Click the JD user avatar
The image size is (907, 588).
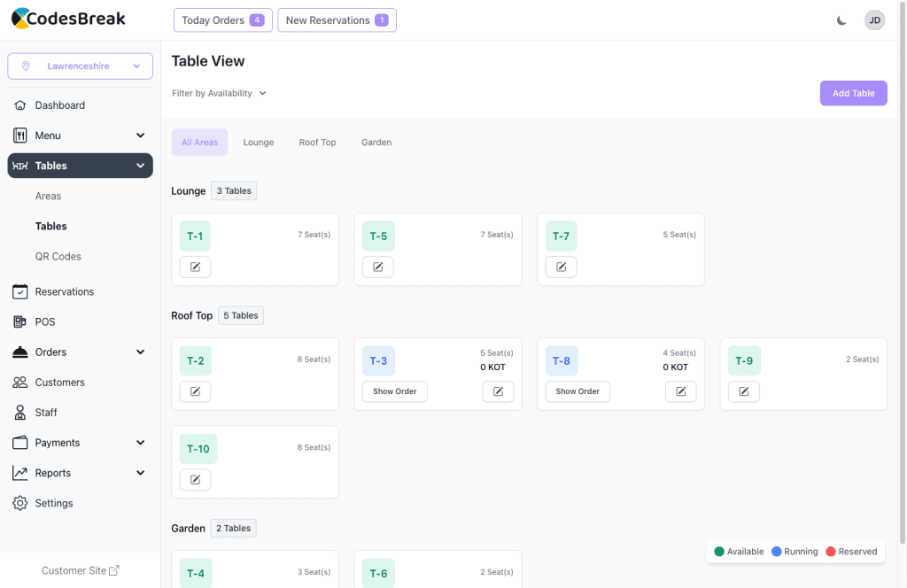tap(874, 20)
